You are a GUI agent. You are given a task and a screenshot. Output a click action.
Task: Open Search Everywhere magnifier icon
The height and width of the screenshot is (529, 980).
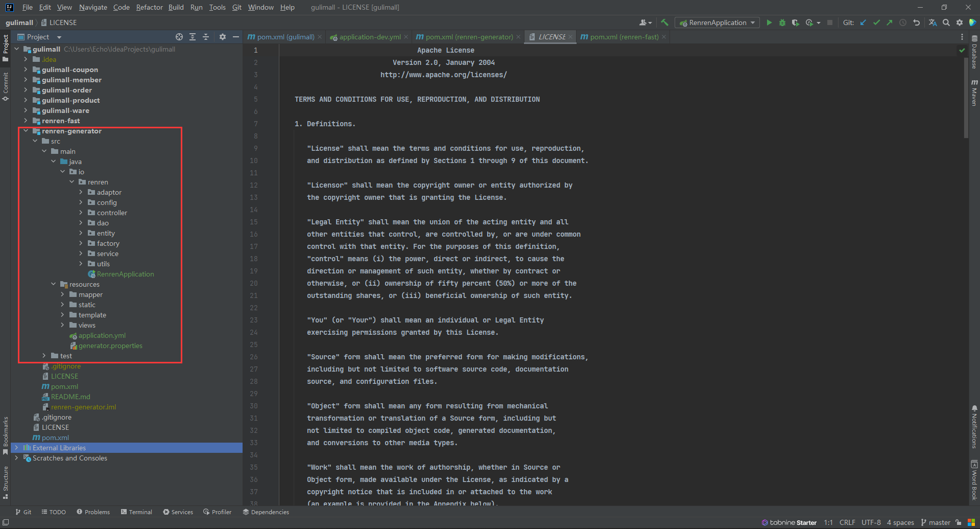point(946,22)
